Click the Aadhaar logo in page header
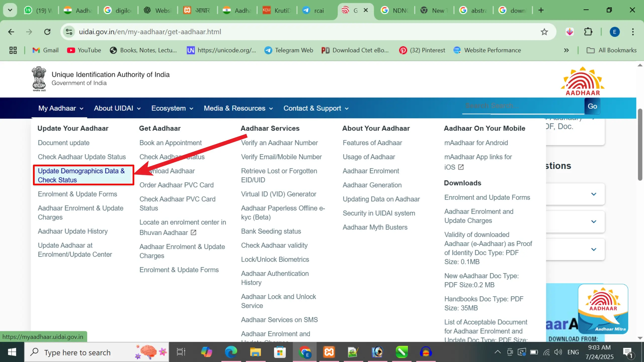644x362 pixels. pyautogui.click(x=583, y=81)
